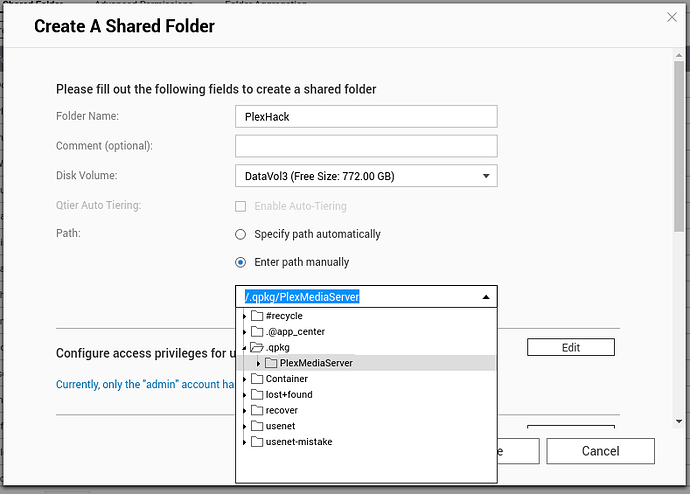The image size is (690, 494).
Task: Close the Create A Shared Folder dialog
Action: pyautogui.click(x=672, y=17)
